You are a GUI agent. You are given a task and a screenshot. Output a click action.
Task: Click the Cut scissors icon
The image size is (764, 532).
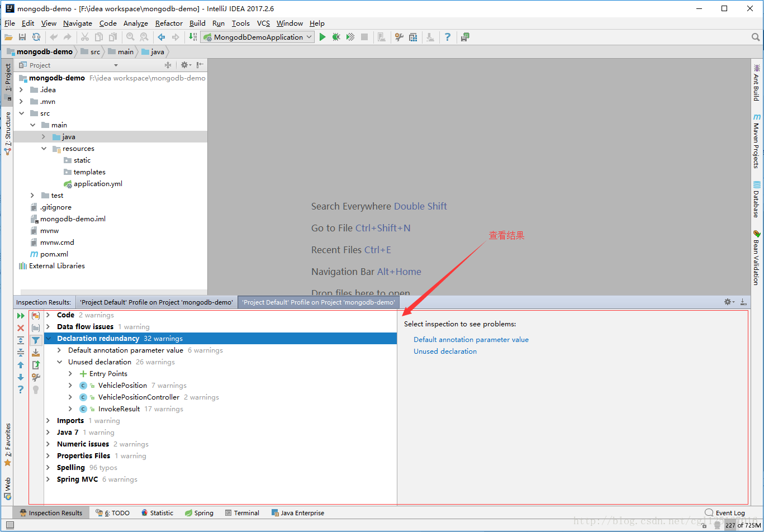(x=85, y=37)
